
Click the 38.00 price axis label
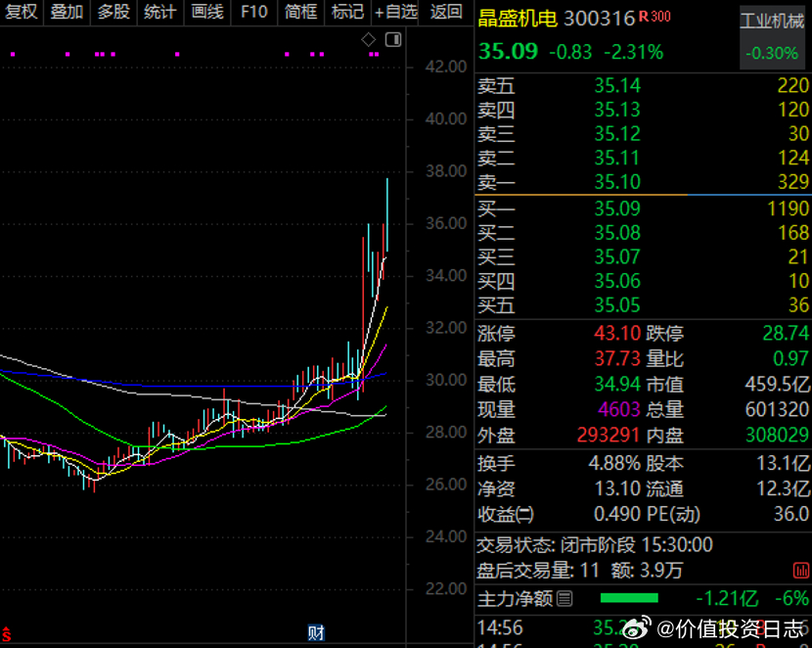click(446, 171)
